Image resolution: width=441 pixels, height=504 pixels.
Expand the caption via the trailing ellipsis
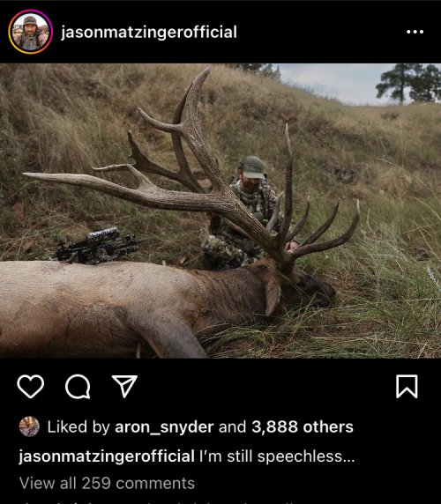tap(349, 457)
